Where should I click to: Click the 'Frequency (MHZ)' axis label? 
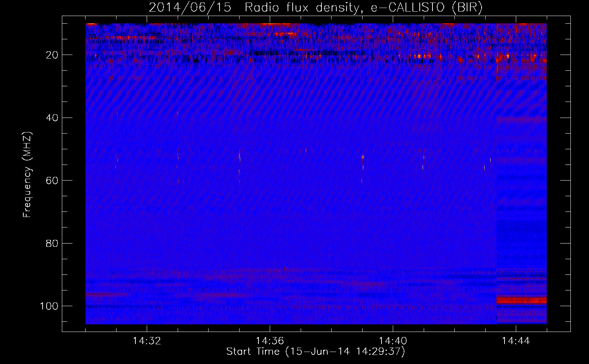(27, 174)
